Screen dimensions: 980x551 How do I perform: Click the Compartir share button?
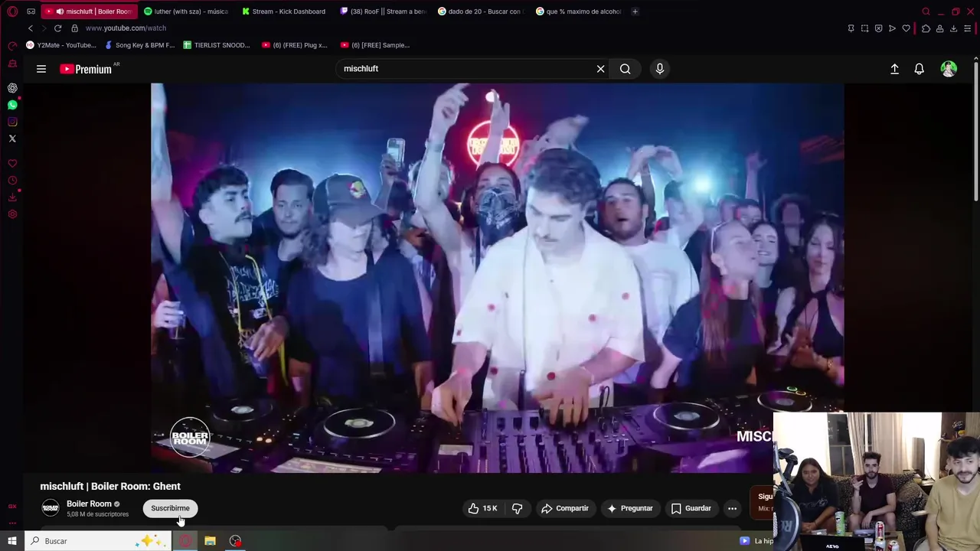(565, 508)
